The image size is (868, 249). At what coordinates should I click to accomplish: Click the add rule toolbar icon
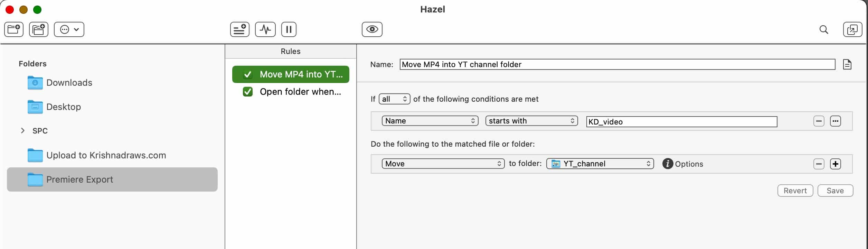click(240, 29)
